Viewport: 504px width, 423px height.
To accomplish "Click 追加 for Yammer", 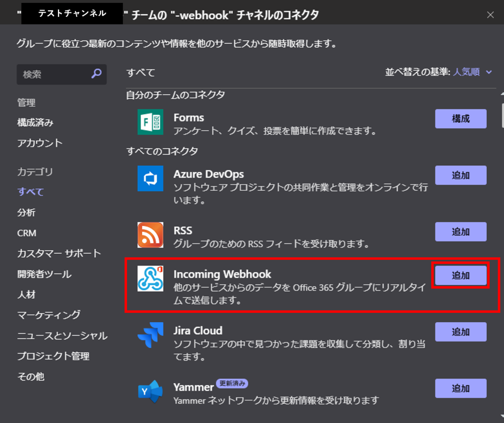I will click(x=461, y=389).
